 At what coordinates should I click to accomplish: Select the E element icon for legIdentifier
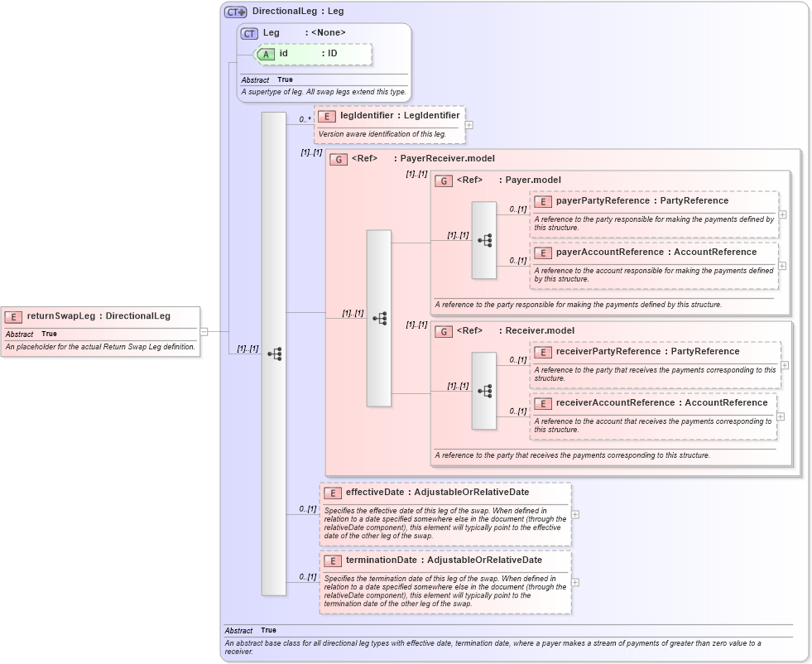click(328, 115)
